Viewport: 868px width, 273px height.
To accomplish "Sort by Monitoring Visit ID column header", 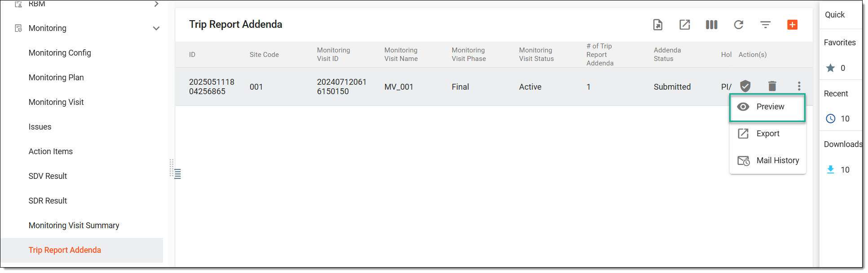I will (x=334, y=55).
